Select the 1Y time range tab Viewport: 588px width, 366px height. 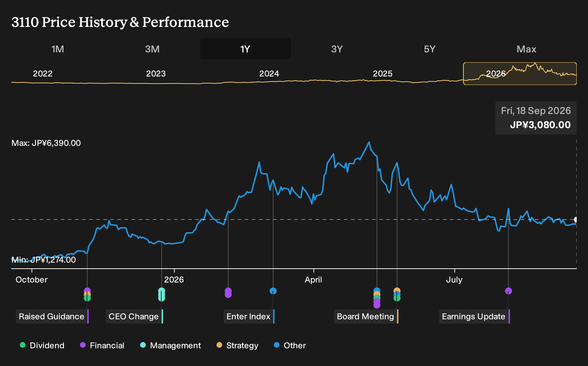click(246, 49)
